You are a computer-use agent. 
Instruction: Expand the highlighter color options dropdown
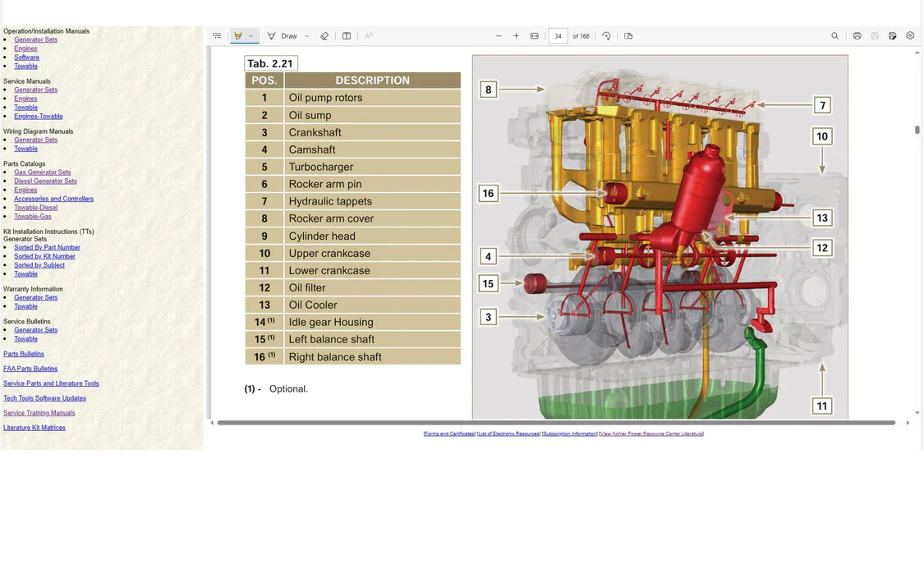pyautogui.click(x=251, y=36)
